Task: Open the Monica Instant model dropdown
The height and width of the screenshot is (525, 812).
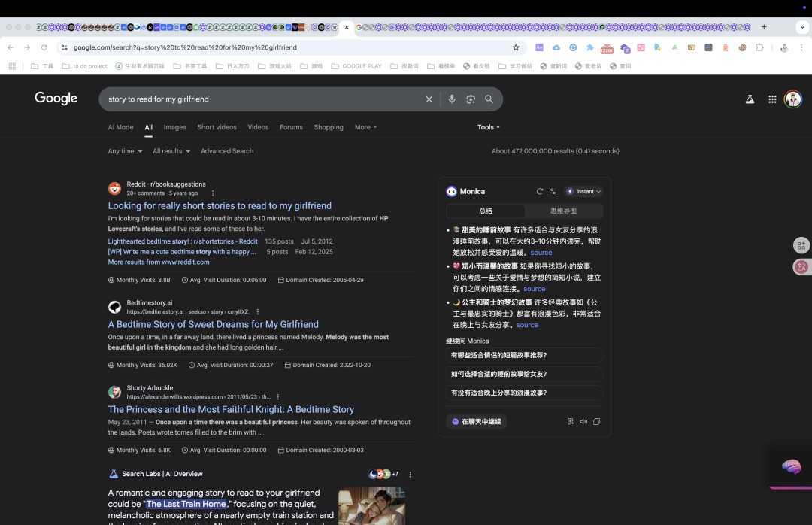Action: (x=583, y=191)
